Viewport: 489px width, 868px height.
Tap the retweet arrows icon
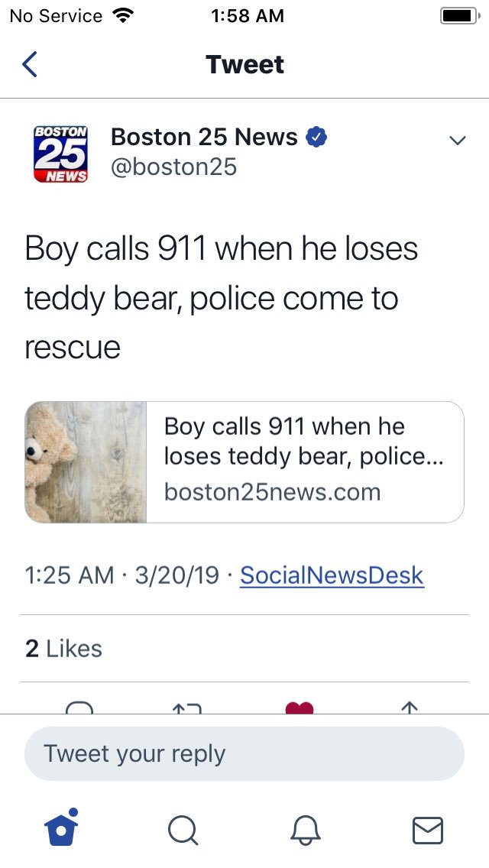pos(187,708)
